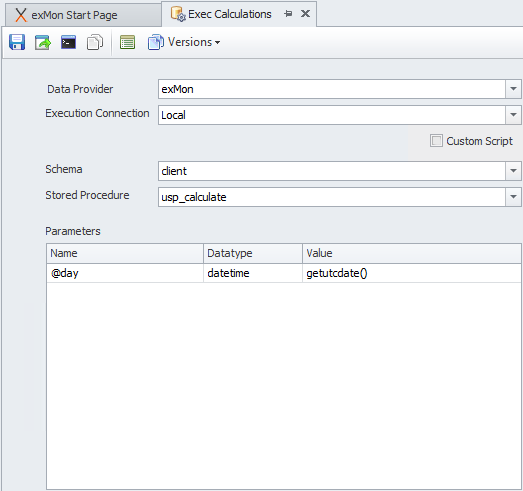
Task: Open the Versions dropdown menu
Action: (x=194, y=42)
